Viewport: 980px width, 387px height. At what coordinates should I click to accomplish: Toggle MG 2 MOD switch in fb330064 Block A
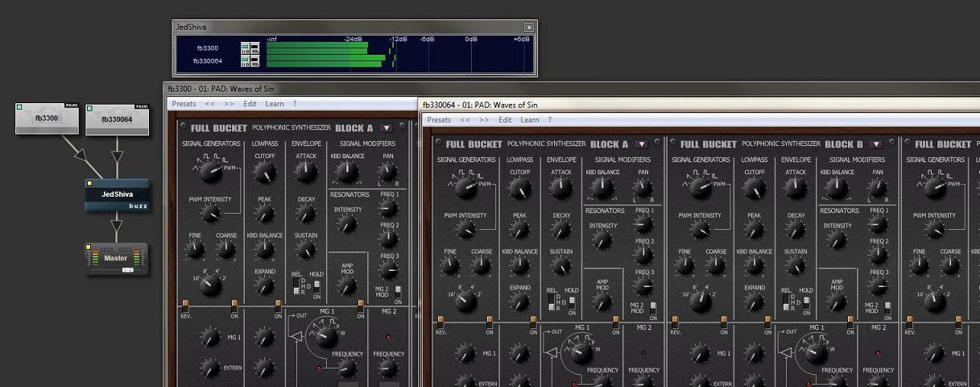[651, 308]
